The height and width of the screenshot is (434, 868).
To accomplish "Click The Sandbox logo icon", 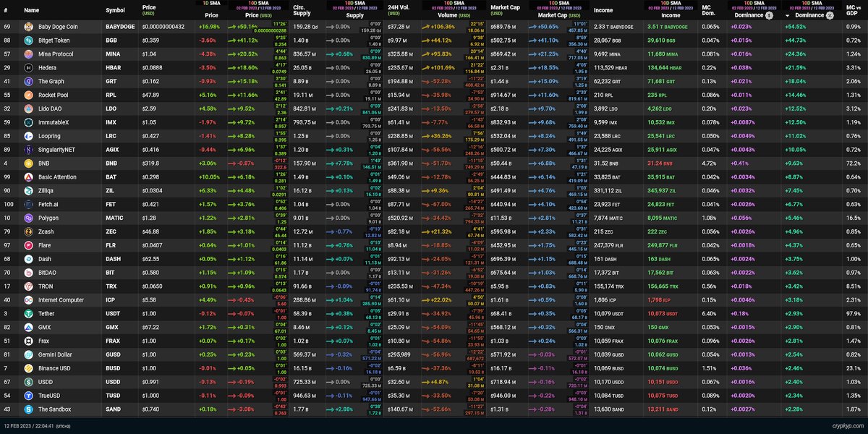I will (x=28, y=409).
